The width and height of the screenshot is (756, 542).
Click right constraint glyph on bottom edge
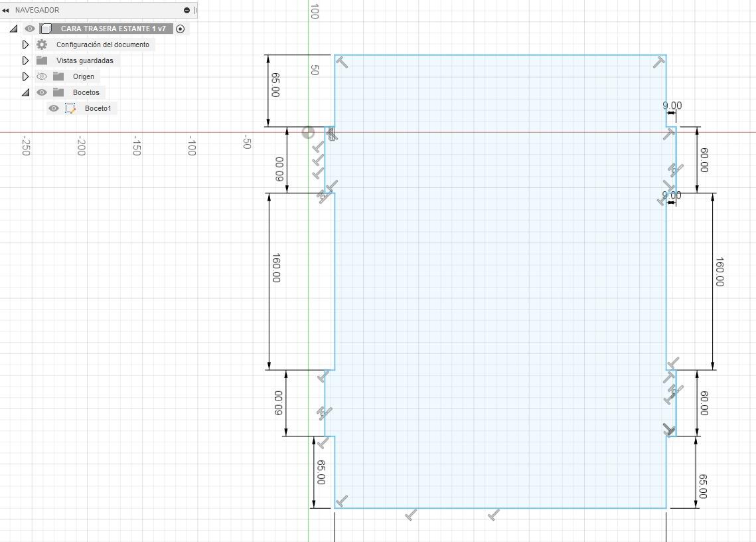coord(493,515)
